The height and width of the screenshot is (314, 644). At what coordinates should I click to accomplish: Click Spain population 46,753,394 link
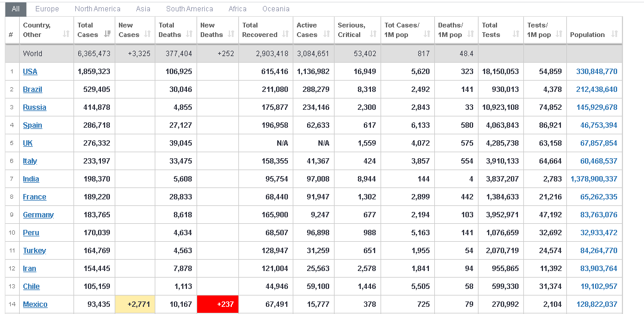(x=599, y=125)
